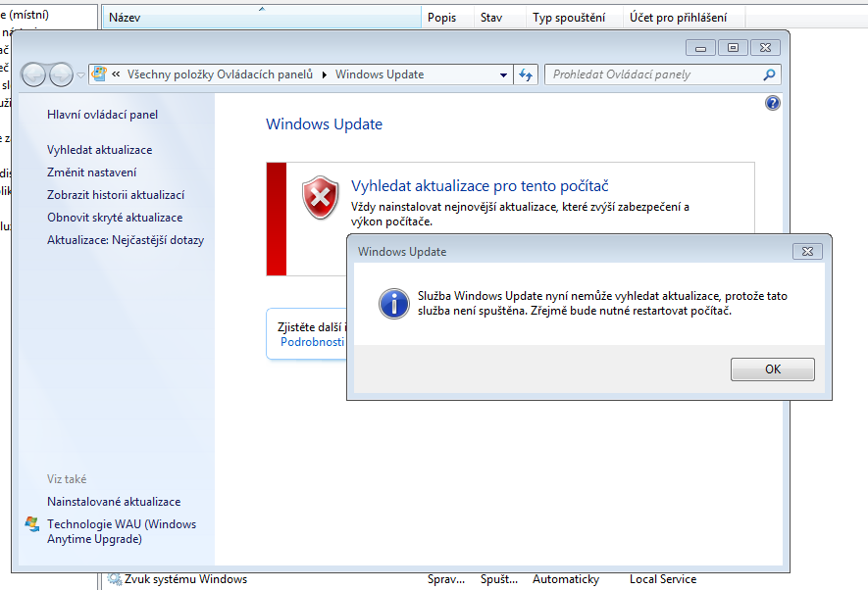Screen dimensions: 868x590
Task: Click the OK button in the dialog
Action: (x=772, y=369)
